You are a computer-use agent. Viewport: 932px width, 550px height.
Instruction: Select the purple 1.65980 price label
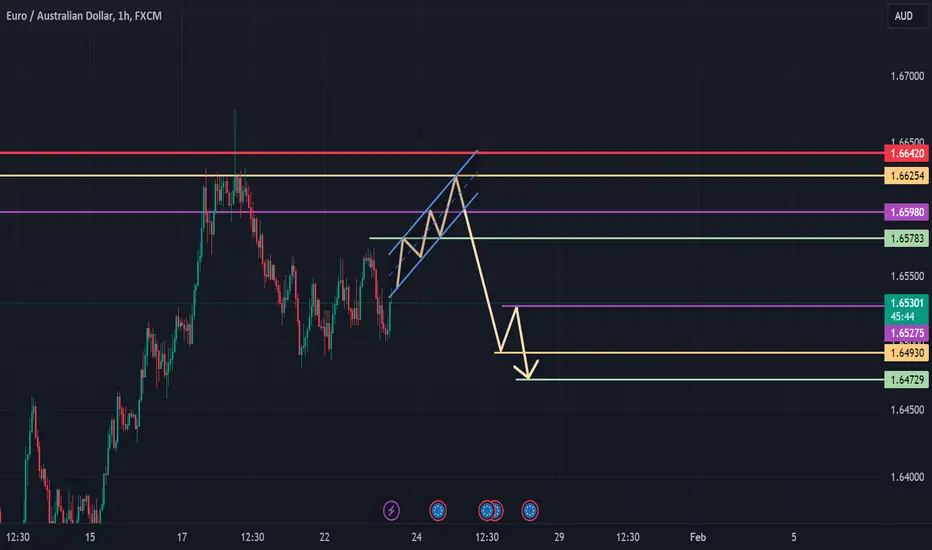pyautogui.click(x=906, y=212)
